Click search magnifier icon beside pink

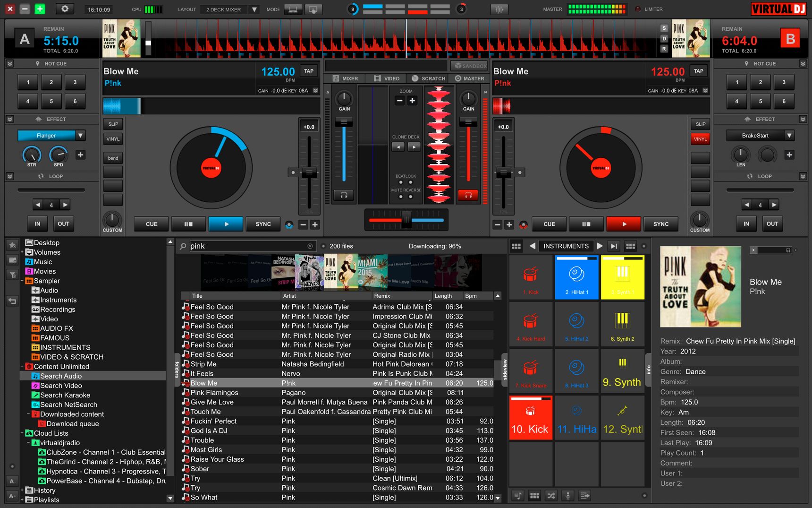[x=183, y=246]
